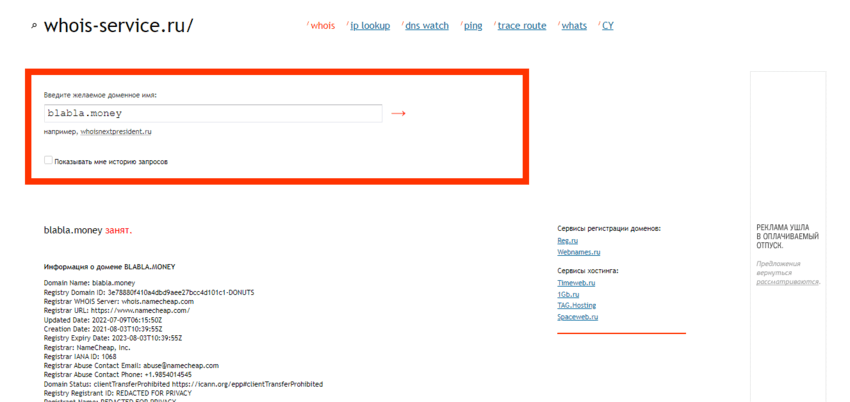
Task: Open the whois-service.ru/ home logo
Action: point(119,25)
